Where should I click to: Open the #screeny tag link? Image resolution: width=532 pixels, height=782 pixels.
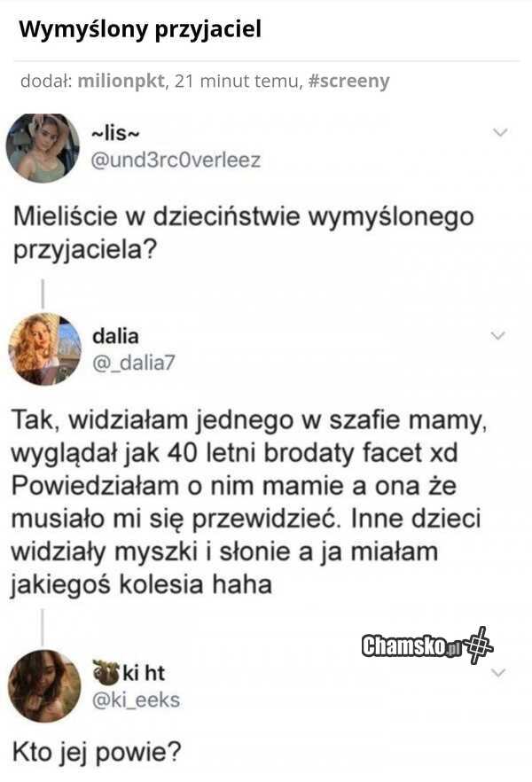[x=349, y=81]
